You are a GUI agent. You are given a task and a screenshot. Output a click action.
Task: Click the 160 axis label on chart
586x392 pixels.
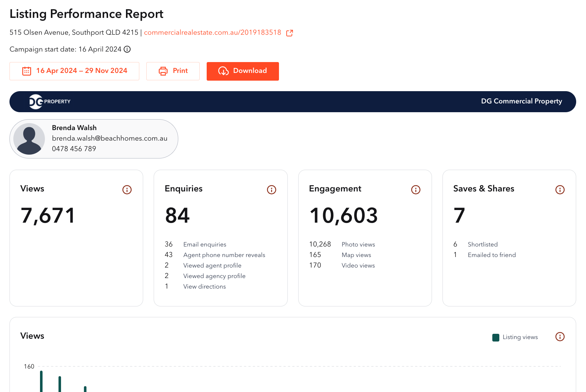coord(29,366)
